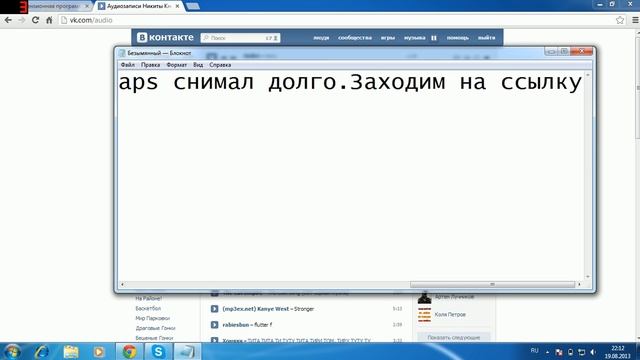Click the power tray icon
640x360 pixels.
coord(570,352)
